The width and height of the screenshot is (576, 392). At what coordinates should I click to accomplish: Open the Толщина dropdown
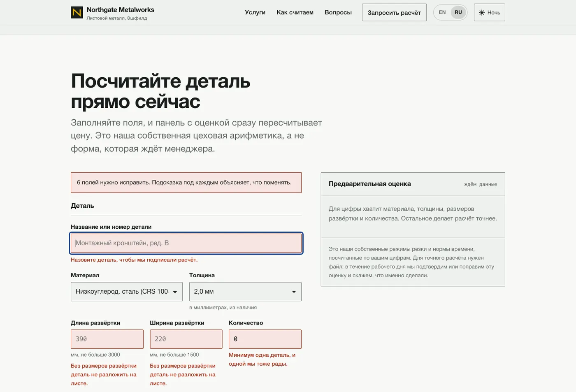coord(245,292)
